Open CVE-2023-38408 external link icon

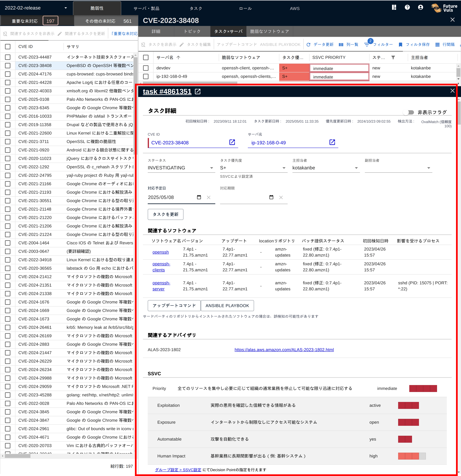click(x=232, y=142)
